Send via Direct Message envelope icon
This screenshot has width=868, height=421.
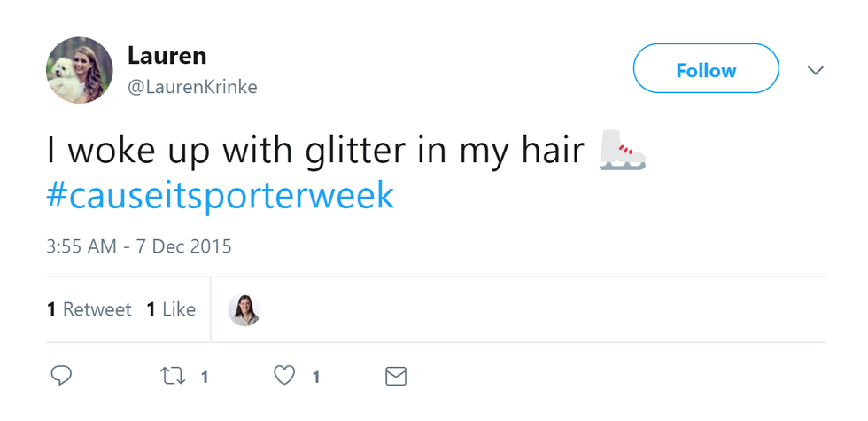(x=396, y=377)
